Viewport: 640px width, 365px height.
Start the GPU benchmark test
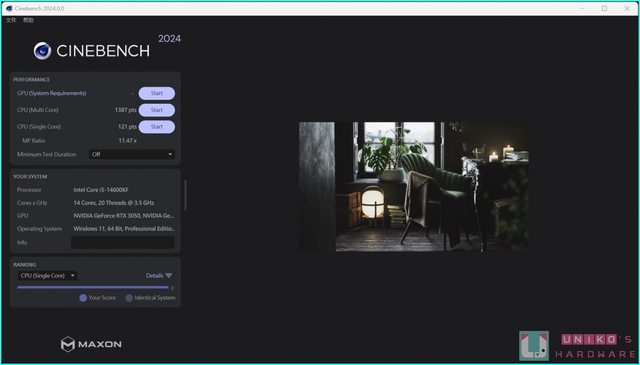[157, 93]
